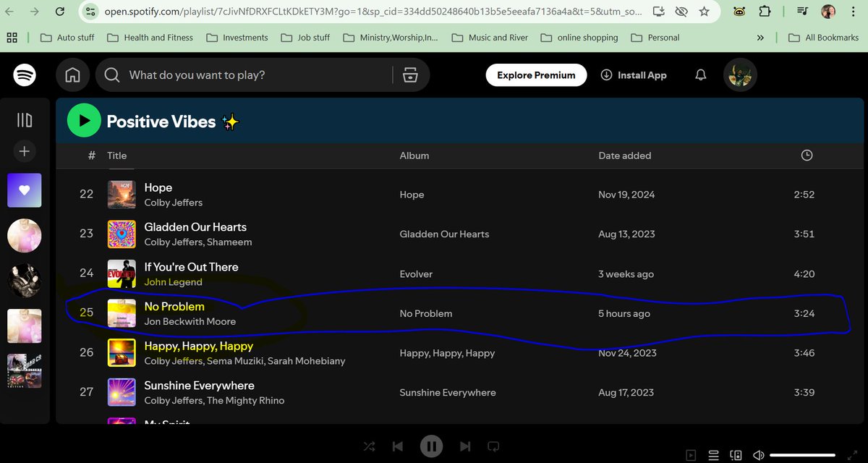Open Auto stuff bookmark folder
This screenshot has width=868, height=463.
[67, 38]
